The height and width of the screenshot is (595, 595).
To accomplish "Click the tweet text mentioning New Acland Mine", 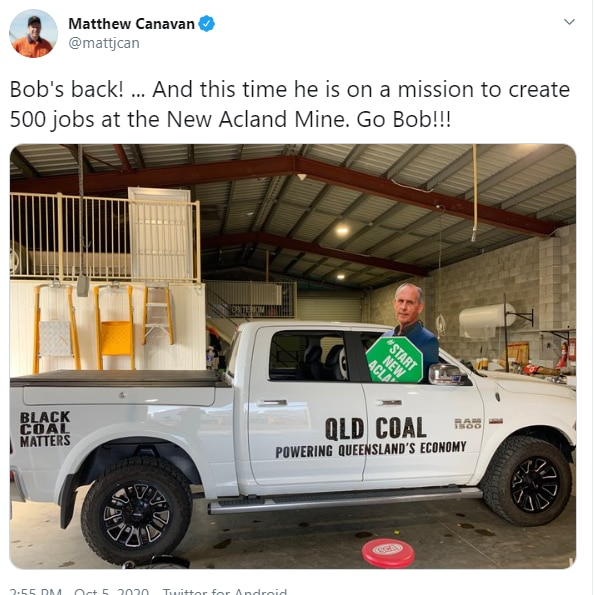I will (290, 104).
